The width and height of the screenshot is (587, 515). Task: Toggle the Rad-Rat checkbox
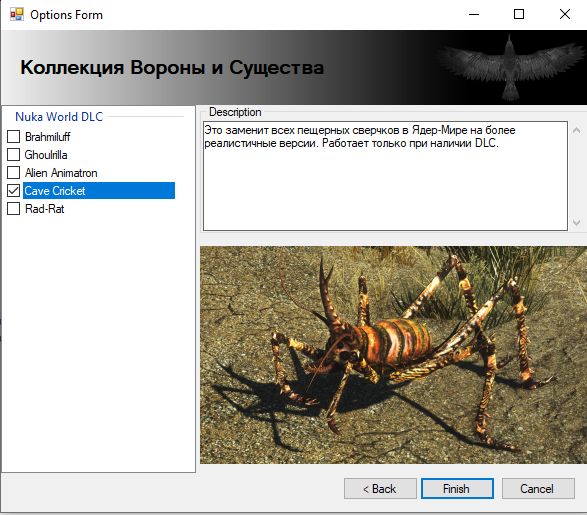pos(13,208)
